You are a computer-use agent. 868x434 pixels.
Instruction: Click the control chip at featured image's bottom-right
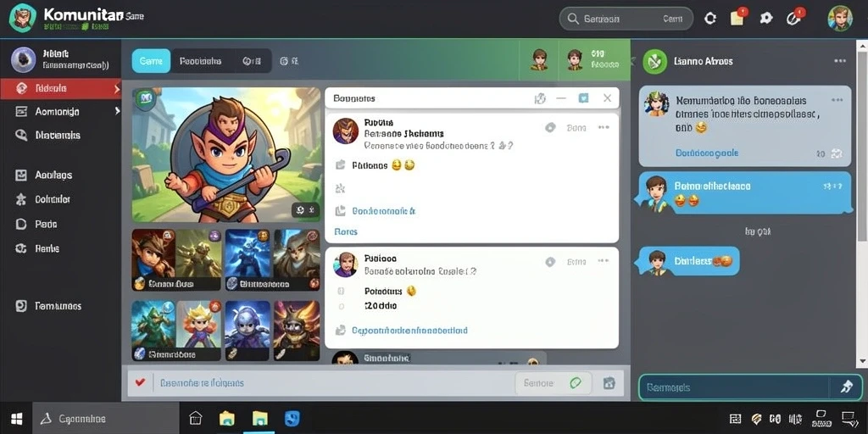pyautogui.click(x=305, y=210)
